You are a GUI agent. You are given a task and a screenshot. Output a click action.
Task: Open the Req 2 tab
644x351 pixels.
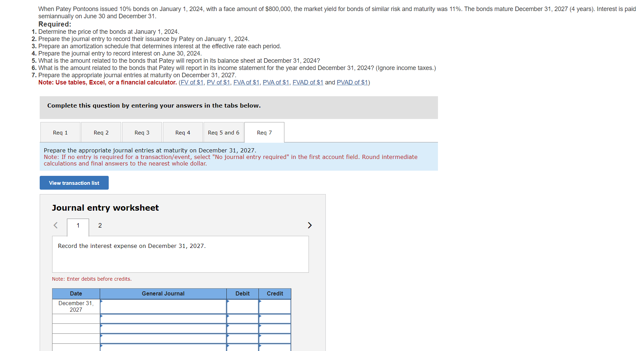pos(101,132)
